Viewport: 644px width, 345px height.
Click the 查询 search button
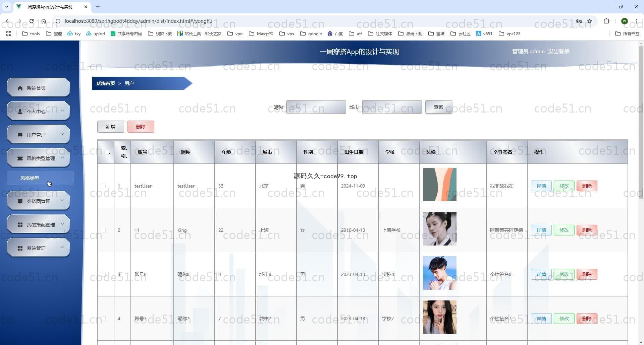[438, 107]
